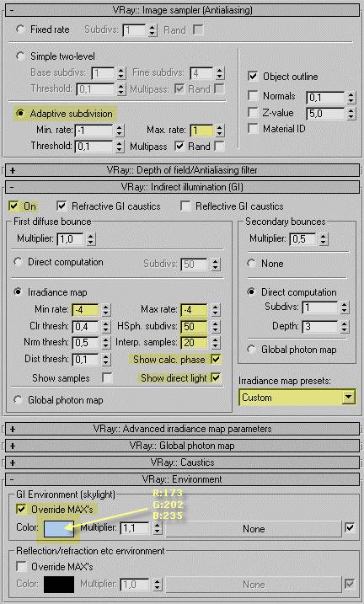
Task: Click secondary bounces Depth field
Action: 320,327
